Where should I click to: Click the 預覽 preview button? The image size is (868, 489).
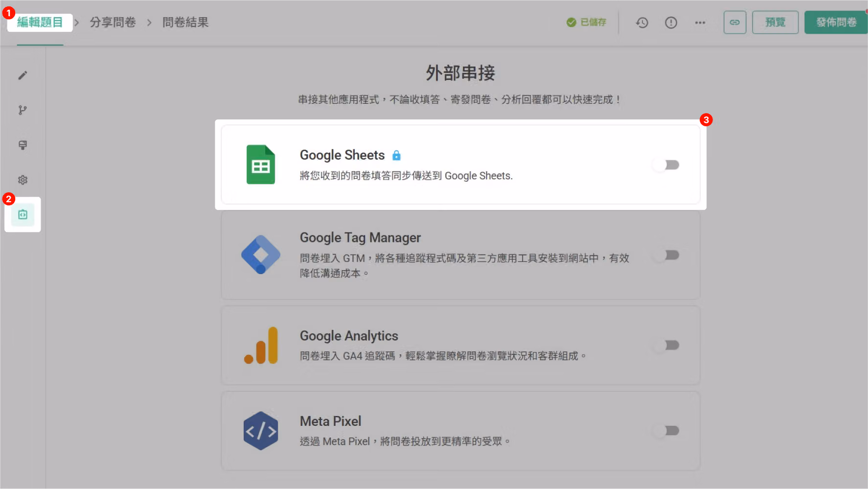click(775, 23)
